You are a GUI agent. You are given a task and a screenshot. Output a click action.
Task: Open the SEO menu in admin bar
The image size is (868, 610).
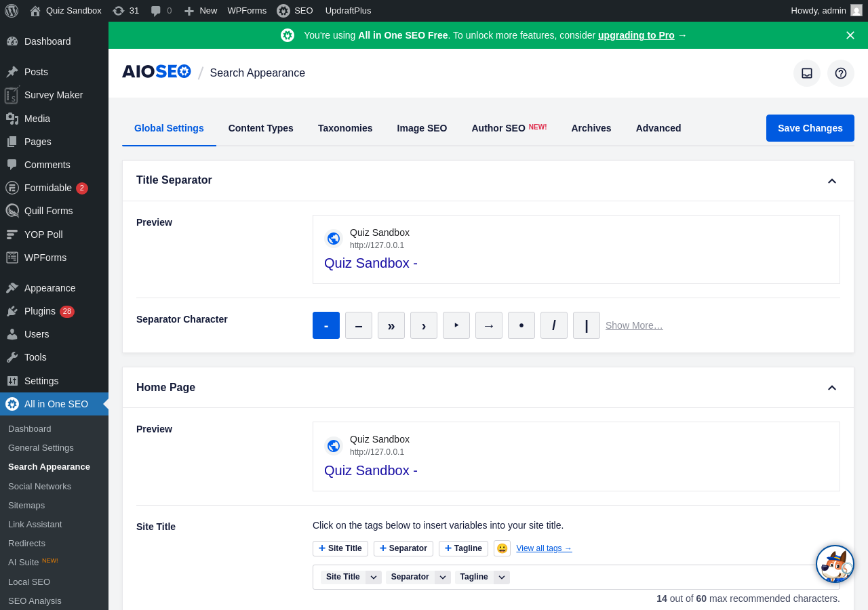click(295, 11)
